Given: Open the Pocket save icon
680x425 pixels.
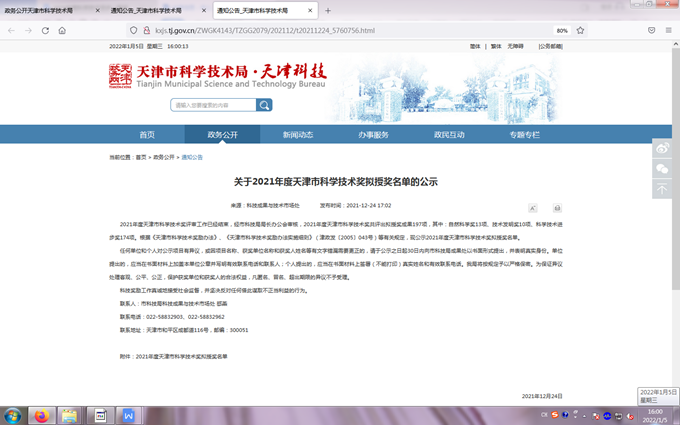Looking at the screenshot, I should pos(651,30).
